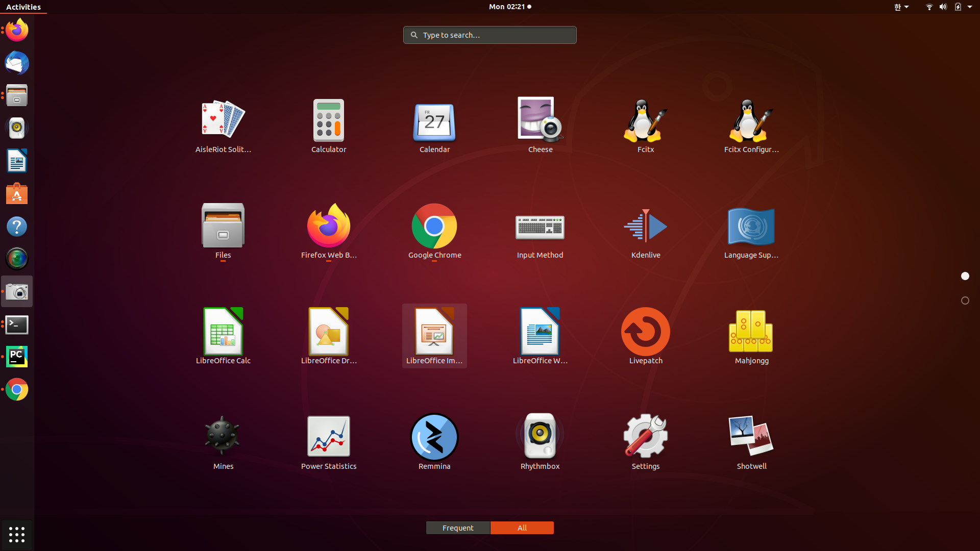Open Power Statistics

point(328,441)
